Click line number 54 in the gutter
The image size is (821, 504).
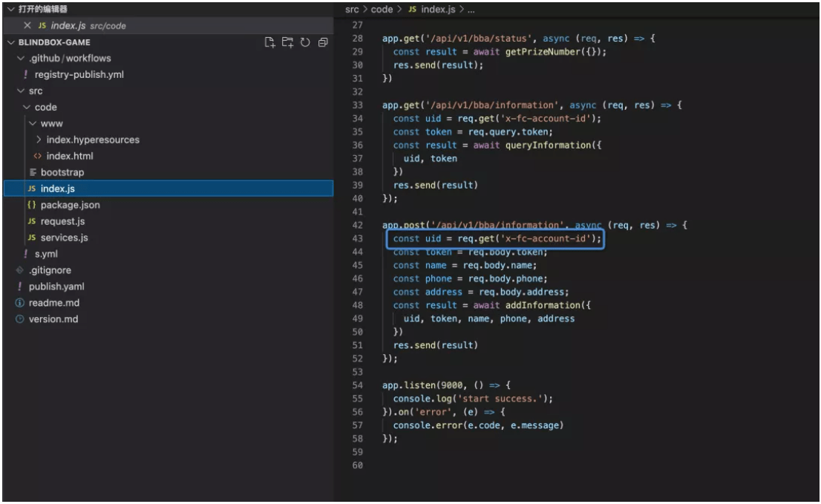tap(357, 385)
